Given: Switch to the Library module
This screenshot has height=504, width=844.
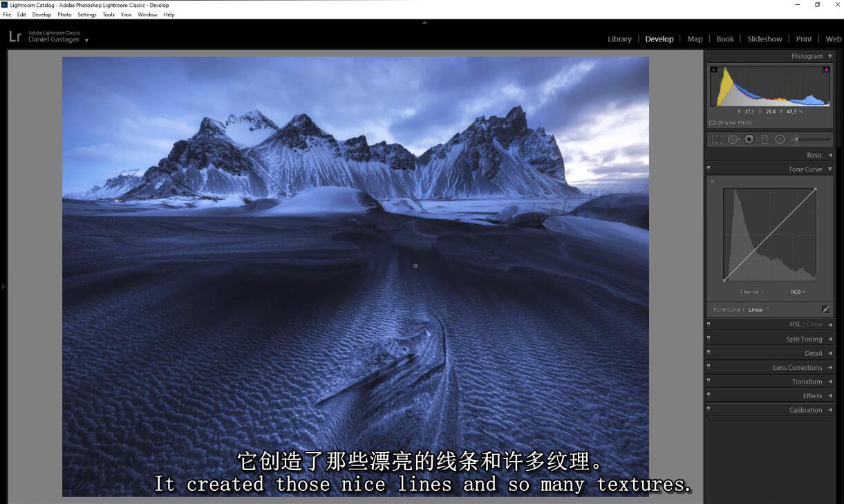Looking at the screenshot, I should [619, 39].
